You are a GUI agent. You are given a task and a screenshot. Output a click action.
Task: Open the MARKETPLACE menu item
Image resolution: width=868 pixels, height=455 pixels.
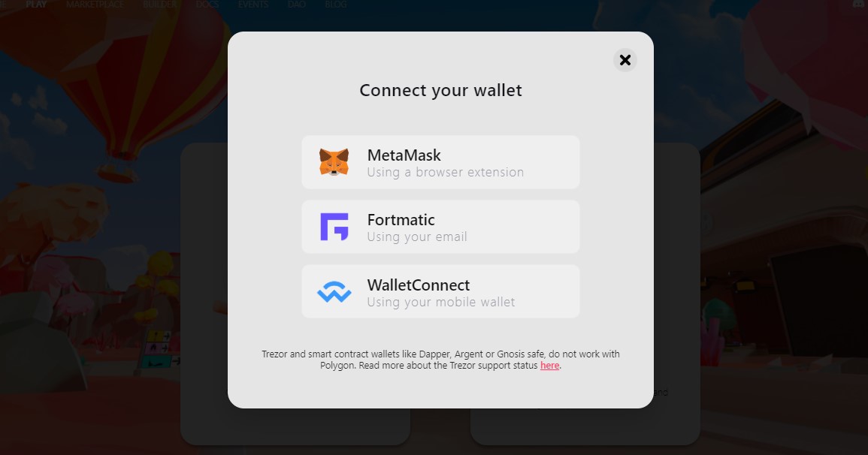(x=95, y=4)
